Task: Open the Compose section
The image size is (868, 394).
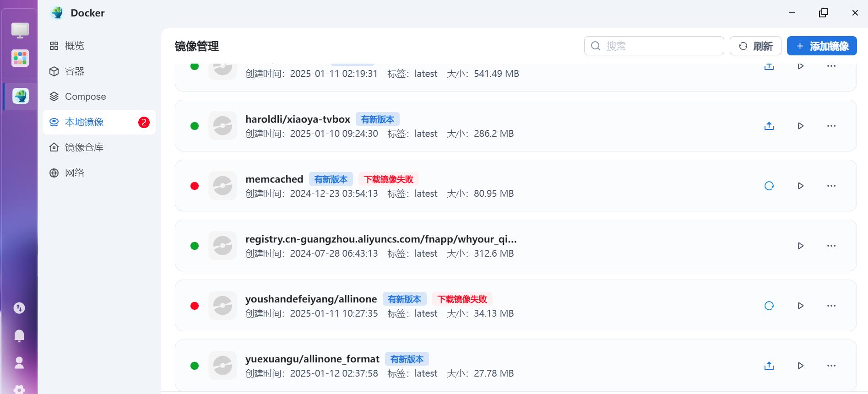Action: tap(99, 97)
